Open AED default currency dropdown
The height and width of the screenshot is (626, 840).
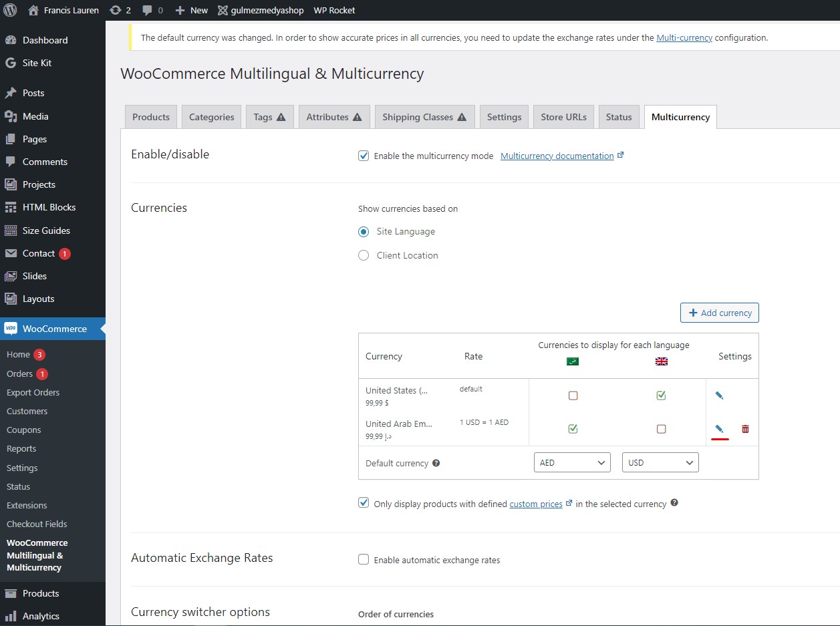[572, 462]
